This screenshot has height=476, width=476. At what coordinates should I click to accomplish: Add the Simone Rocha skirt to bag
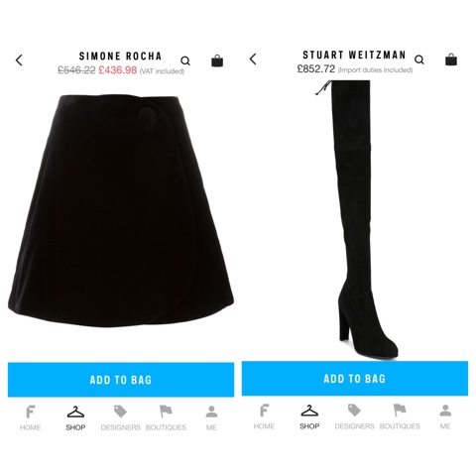121,380
